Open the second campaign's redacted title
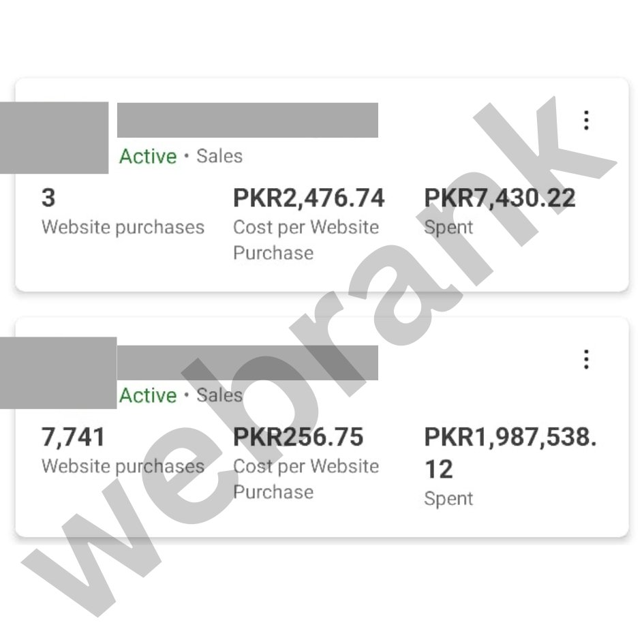The image size is (644, 644). (247, 363)
